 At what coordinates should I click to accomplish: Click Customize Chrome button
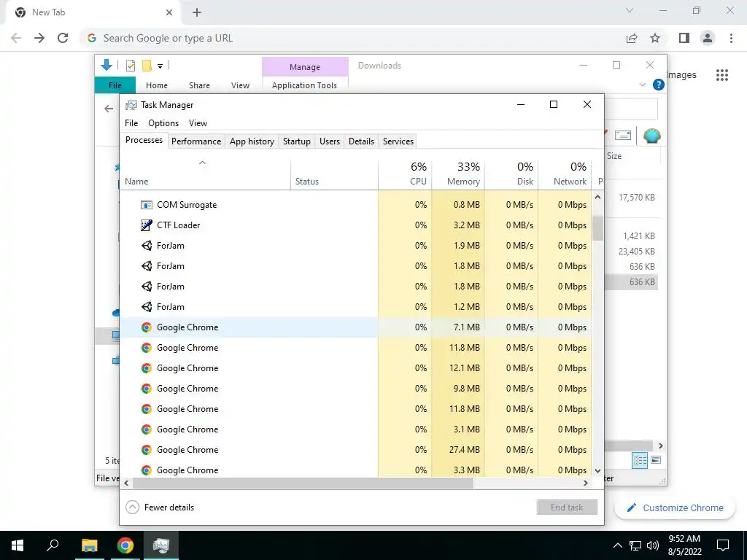[675, 507]
